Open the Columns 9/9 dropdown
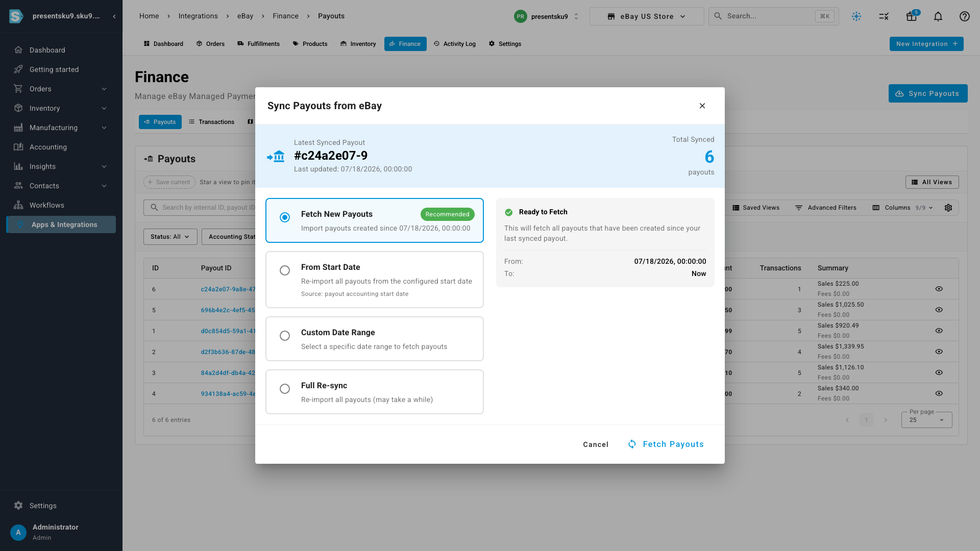This screenshot has width=980, height=551. tap(902, 208)
